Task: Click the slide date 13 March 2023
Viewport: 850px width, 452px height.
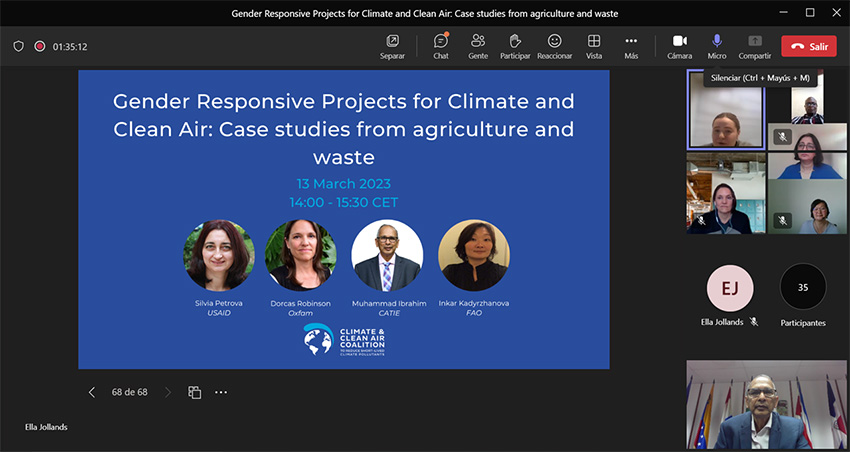Action: (x=344, y=184)
